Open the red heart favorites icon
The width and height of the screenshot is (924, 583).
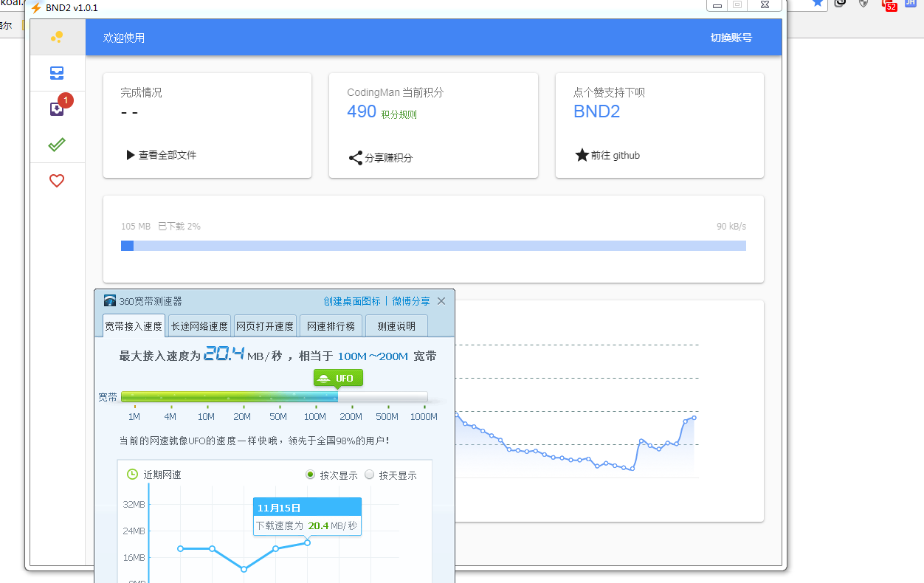pos(57,180)
